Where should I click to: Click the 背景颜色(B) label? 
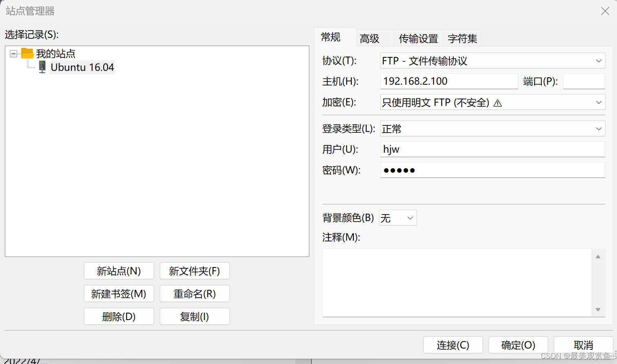[x=348, y=218]
